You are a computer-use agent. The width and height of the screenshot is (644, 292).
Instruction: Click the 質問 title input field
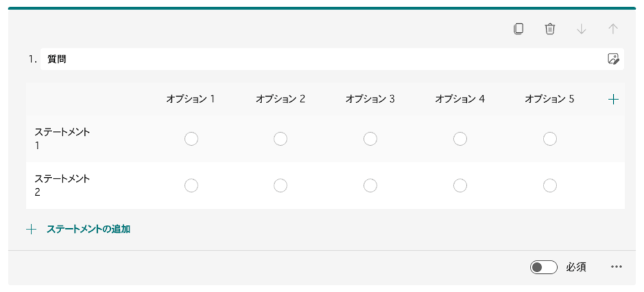click(x=322, y=59)
